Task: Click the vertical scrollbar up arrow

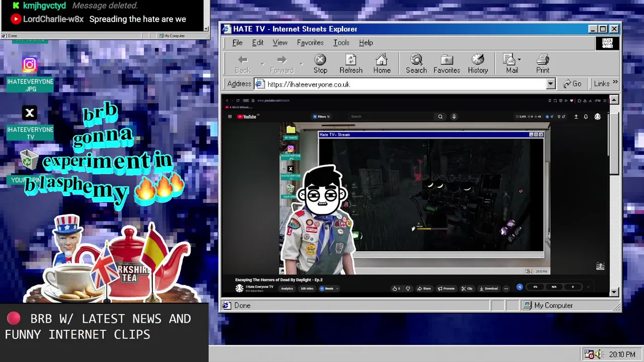Action: [614, 100]
